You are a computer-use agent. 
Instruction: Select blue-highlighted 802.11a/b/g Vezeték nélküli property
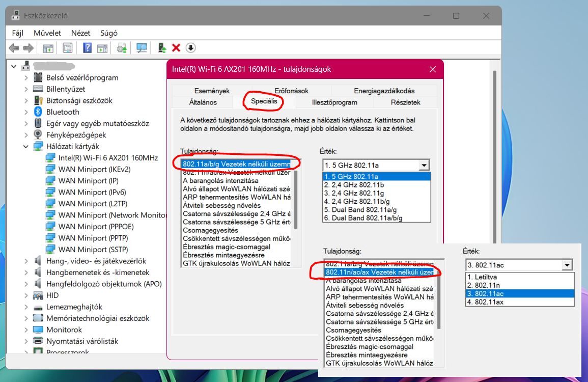(x=236, y=164)
